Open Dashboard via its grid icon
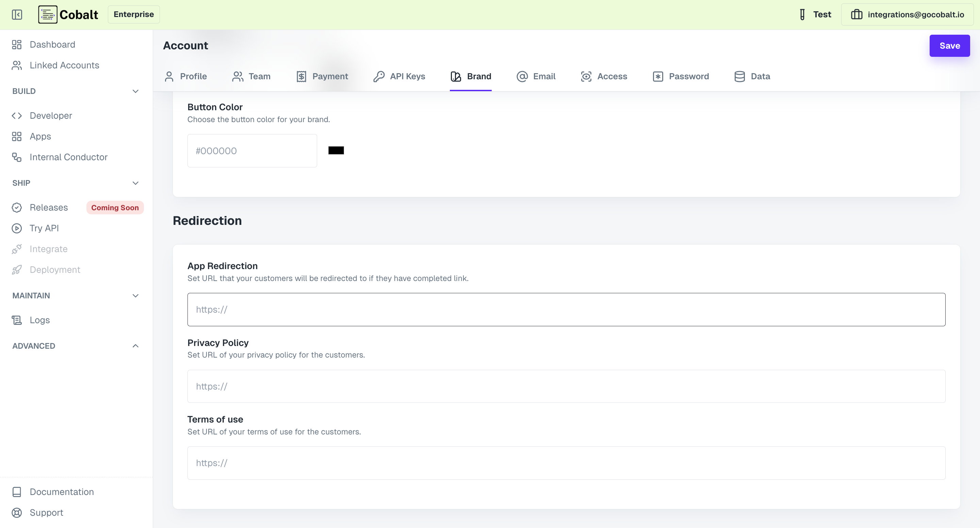The height and width of the screenshot is (528, 980). 17,45
